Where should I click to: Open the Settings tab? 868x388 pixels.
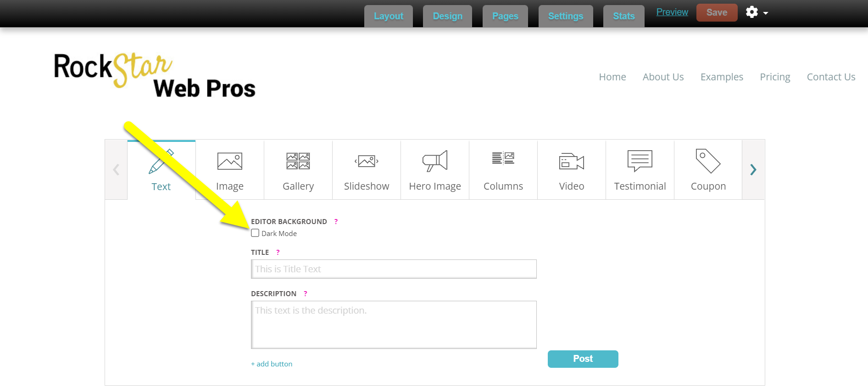point(566,16)
